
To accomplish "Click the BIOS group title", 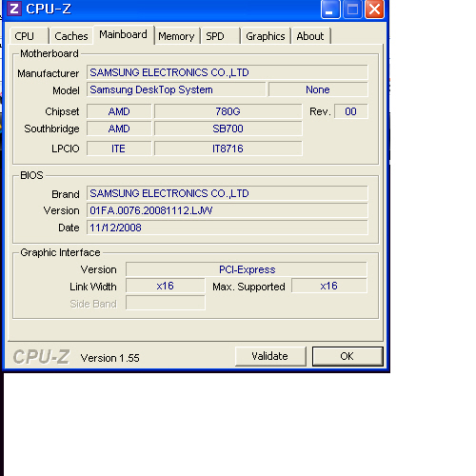I will coord(31,175).
